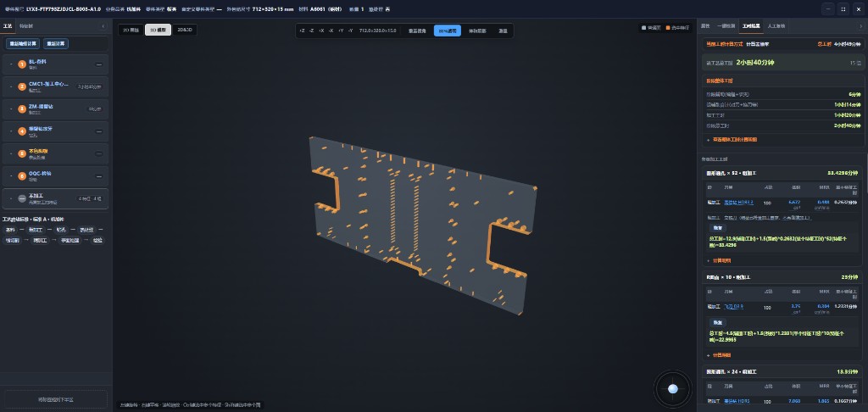Snap view to +Y axis

click(x=341, y=31)
